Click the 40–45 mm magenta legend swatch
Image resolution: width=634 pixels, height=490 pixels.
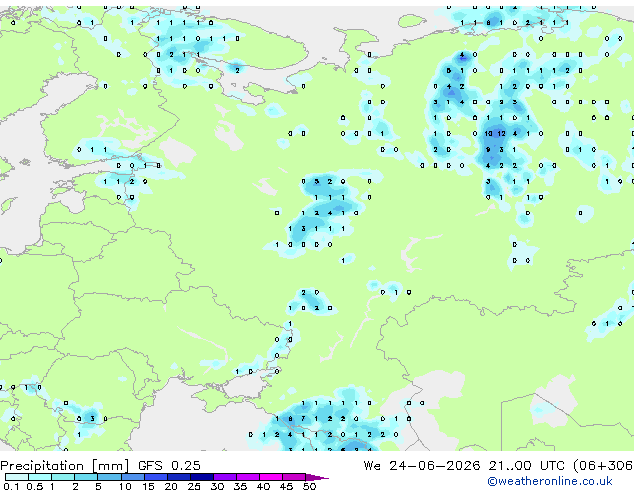pos(271,477)
